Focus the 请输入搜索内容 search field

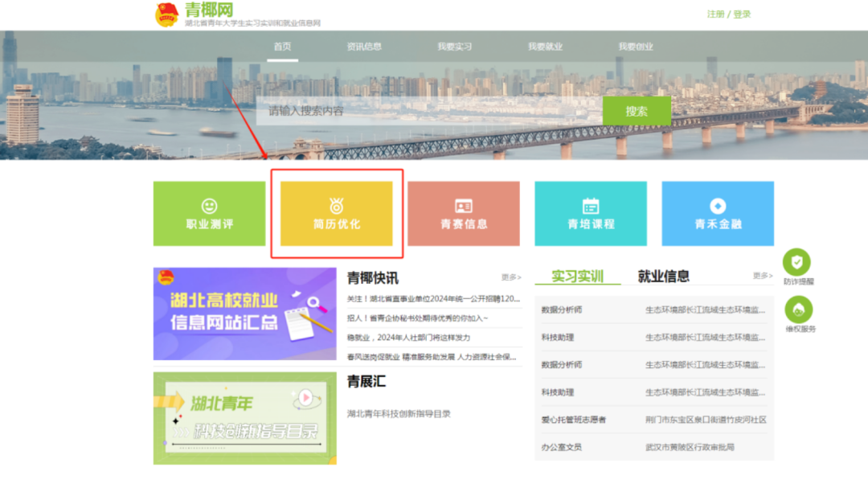tap(429, 111)
